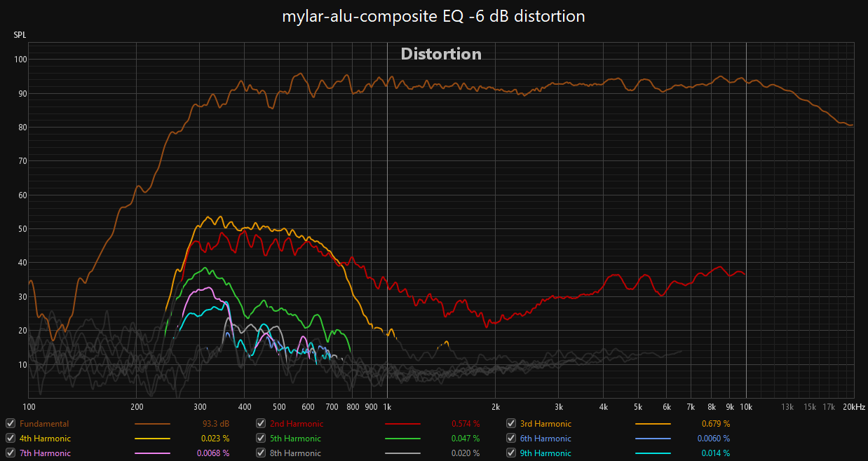Toggle the 7th Harmonic checkbox
868x461 pixels.
[11, 453]
